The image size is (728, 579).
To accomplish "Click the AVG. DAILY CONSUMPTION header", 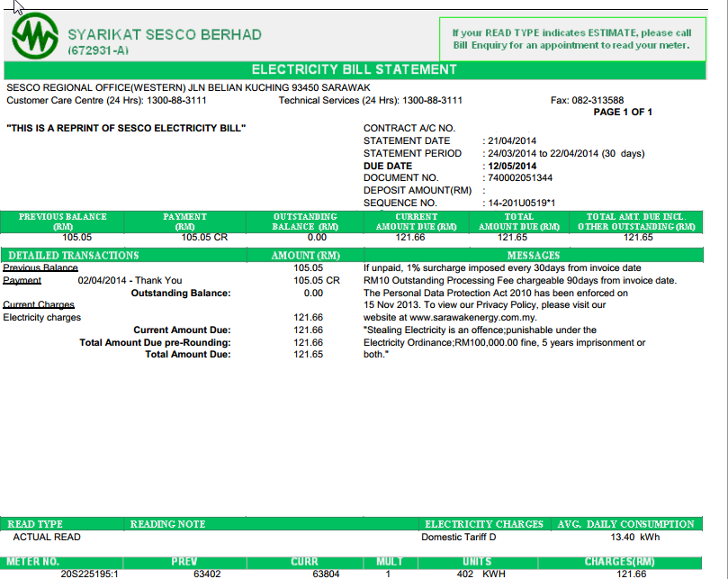I will click(x=625, y=524).
